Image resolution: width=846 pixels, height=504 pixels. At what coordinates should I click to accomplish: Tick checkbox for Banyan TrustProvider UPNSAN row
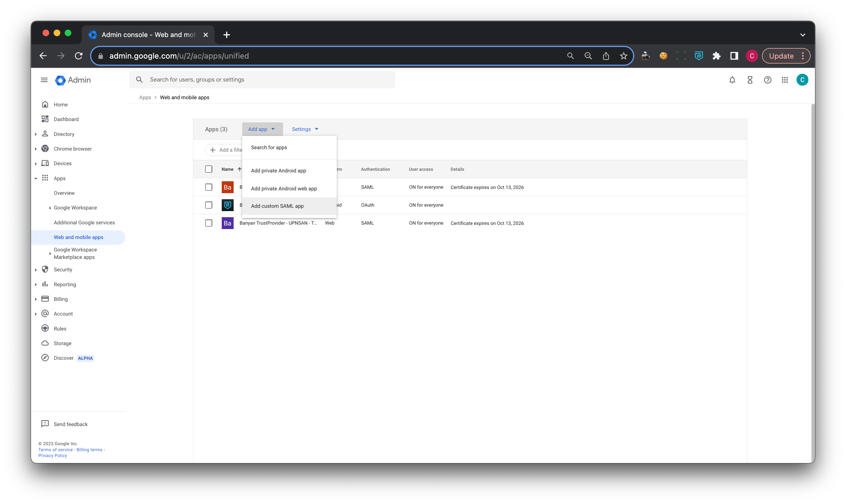209,223
